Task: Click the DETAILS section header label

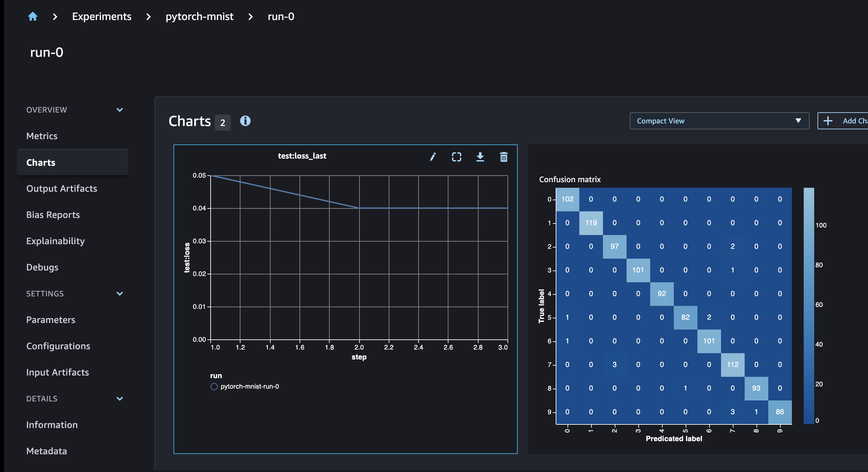Action: click(42, 398)
